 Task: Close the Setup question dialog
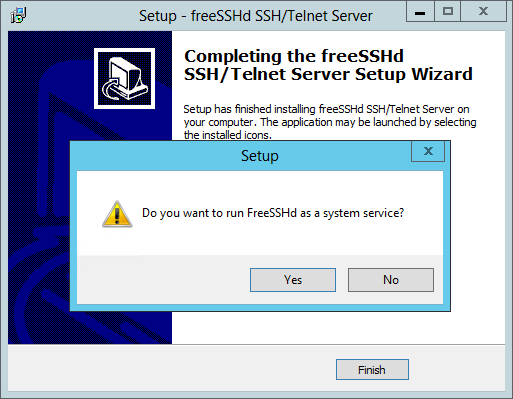point(428,151)
